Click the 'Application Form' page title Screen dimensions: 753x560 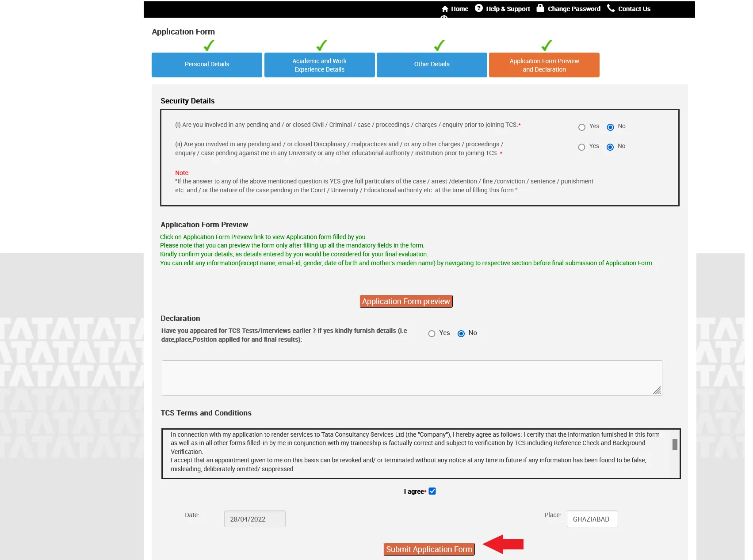183,32
